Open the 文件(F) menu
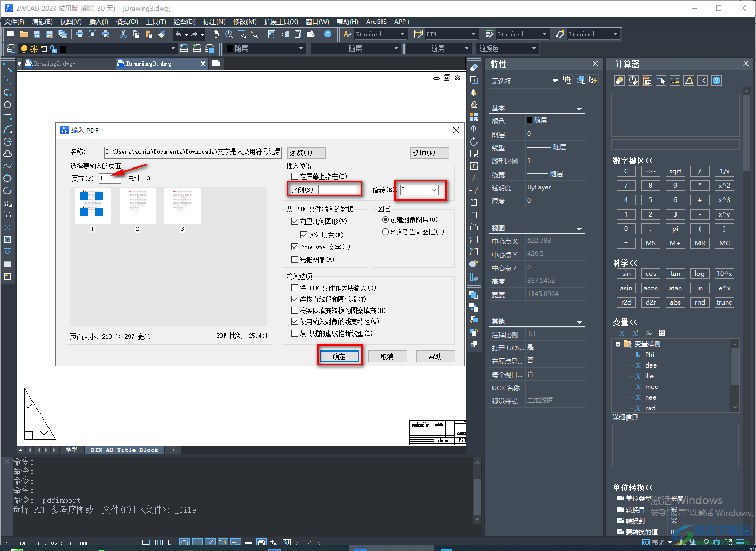756x551 pixels. coord(14,22)
